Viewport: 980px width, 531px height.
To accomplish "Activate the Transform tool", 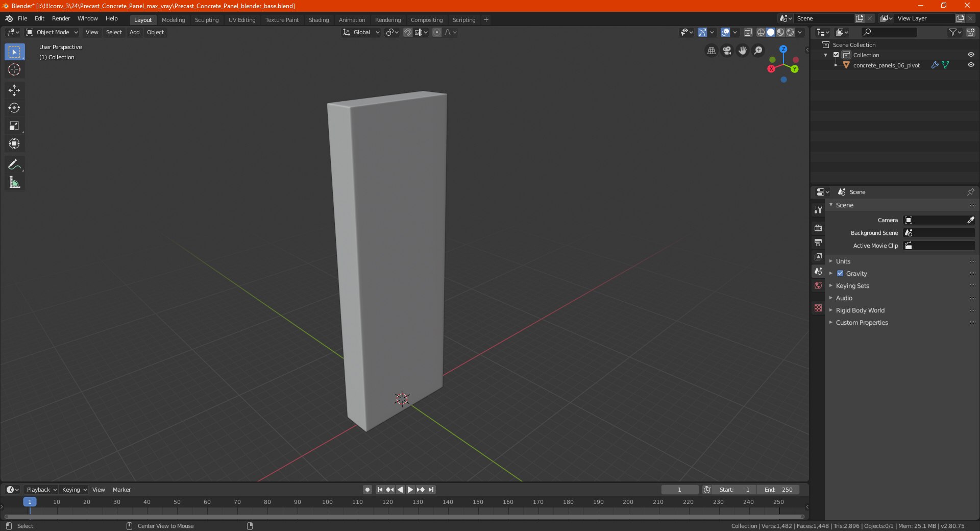I will click(14, 143).
